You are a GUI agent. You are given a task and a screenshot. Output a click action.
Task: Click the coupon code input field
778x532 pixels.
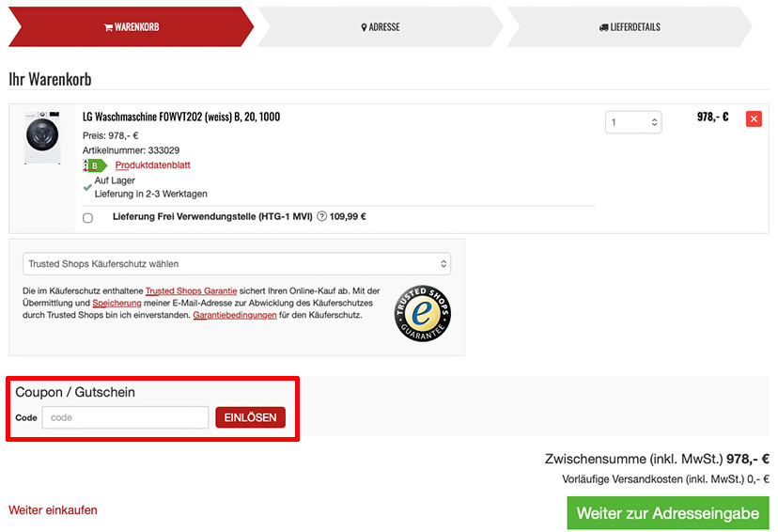click(x=125, y=417)
